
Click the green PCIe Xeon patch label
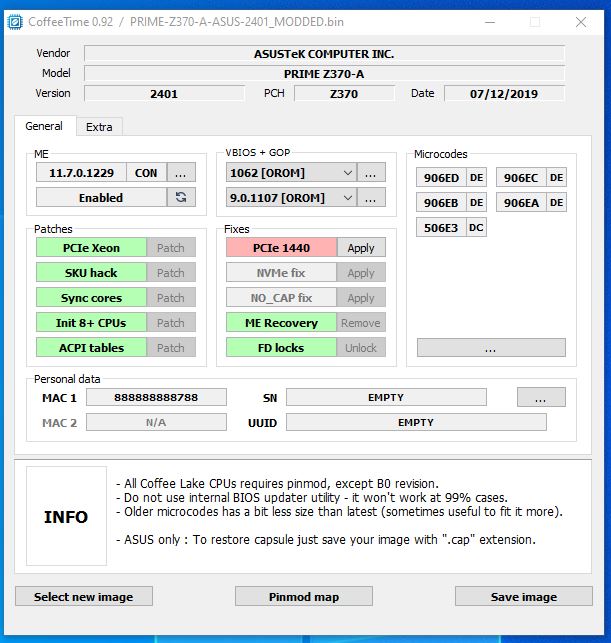point(91,248)
